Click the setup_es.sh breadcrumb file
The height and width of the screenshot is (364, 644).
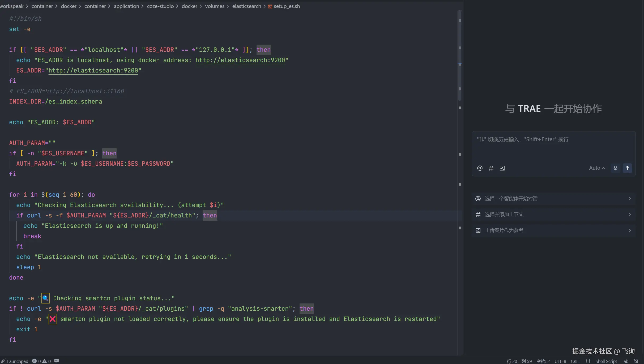(287, 6)
